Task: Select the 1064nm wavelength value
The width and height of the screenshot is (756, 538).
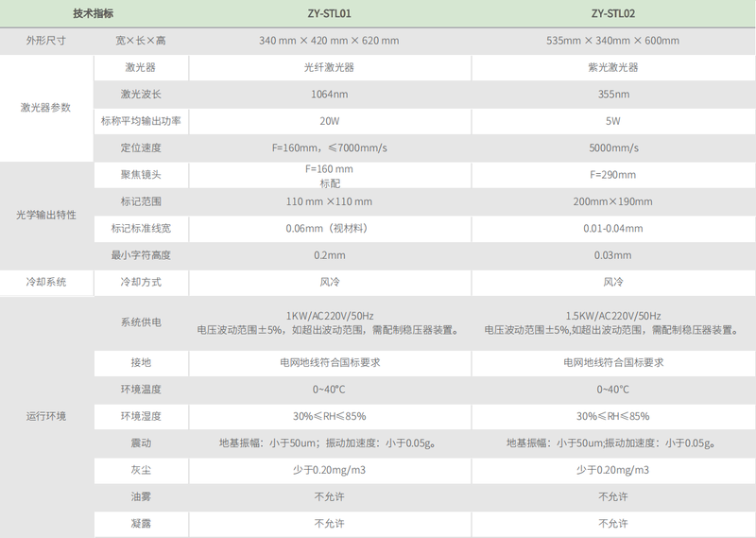Action: 329,95
